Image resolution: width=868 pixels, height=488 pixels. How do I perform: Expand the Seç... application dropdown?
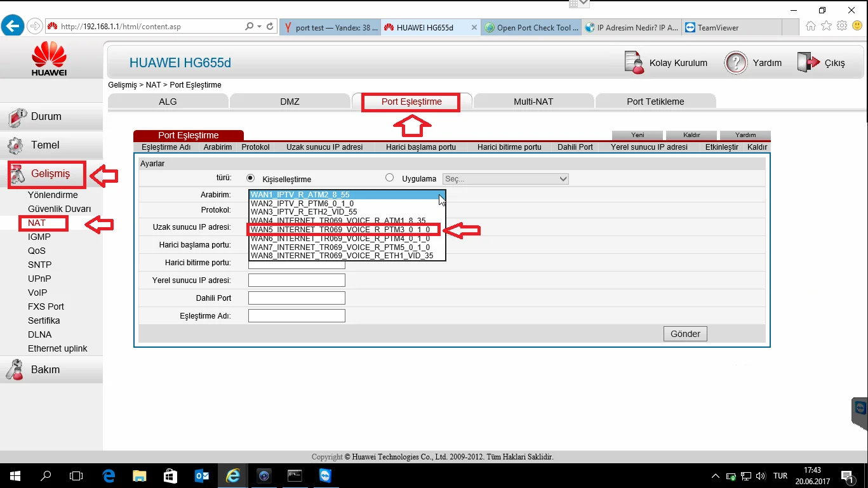coord(505,179)
